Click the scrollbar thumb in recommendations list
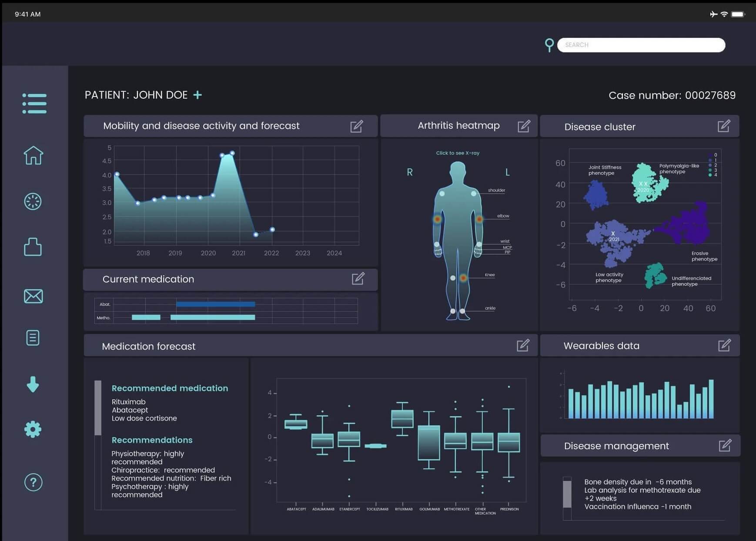Viewport: 756px width, 541px height. (x=98, y=408)
